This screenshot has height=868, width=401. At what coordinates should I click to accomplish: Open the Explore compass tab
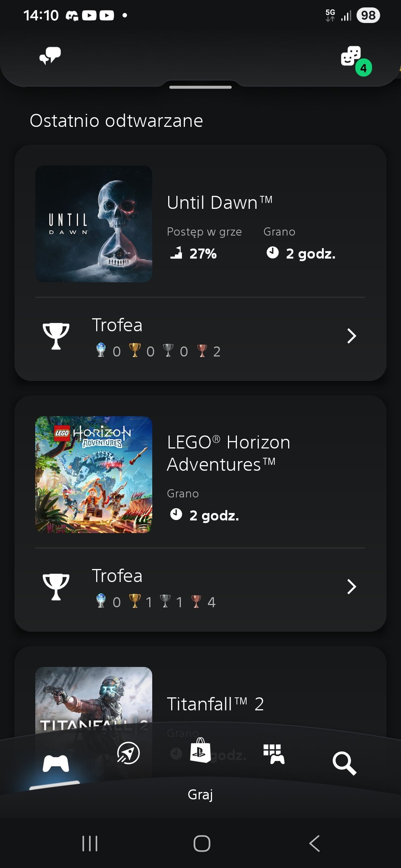point(128,753)
